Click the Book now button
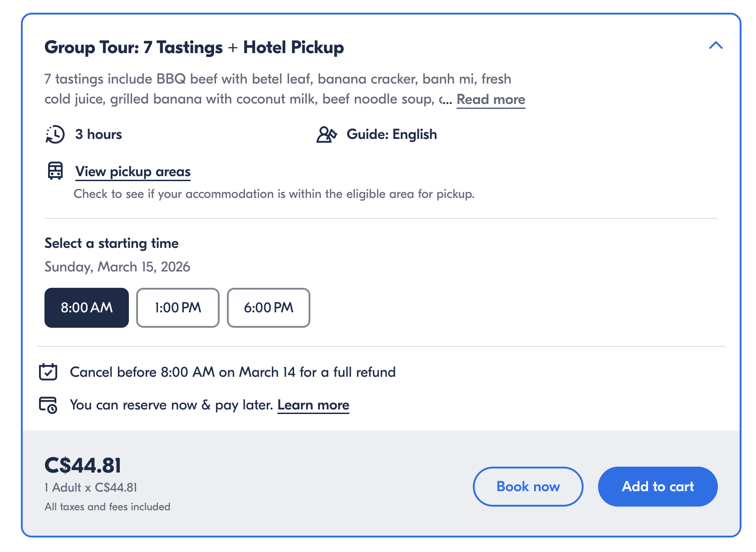 click(x=528, y=486)
